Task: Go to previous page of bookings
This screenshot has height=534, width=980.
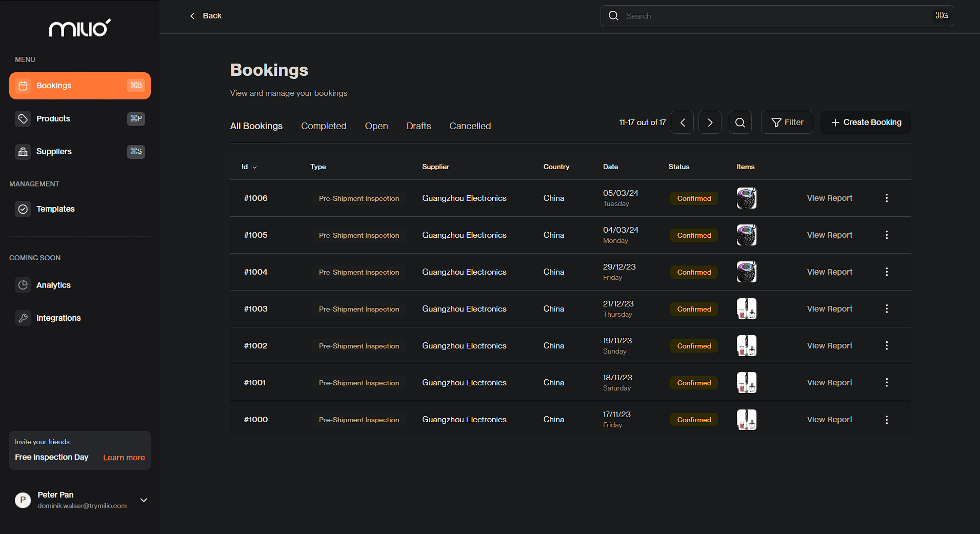Action: [x=683, y=122]
